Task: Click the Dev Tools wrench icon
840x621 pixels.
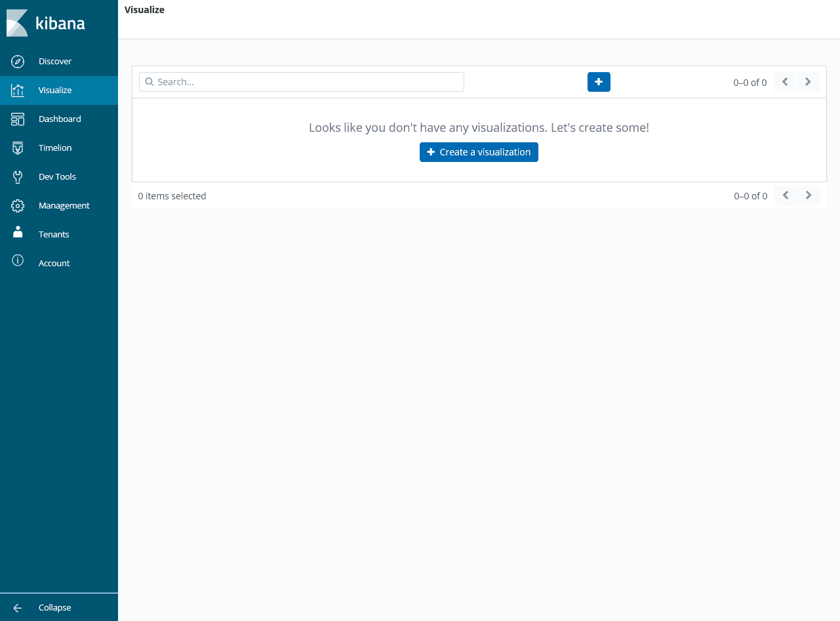Action: (x=18, y=177)
